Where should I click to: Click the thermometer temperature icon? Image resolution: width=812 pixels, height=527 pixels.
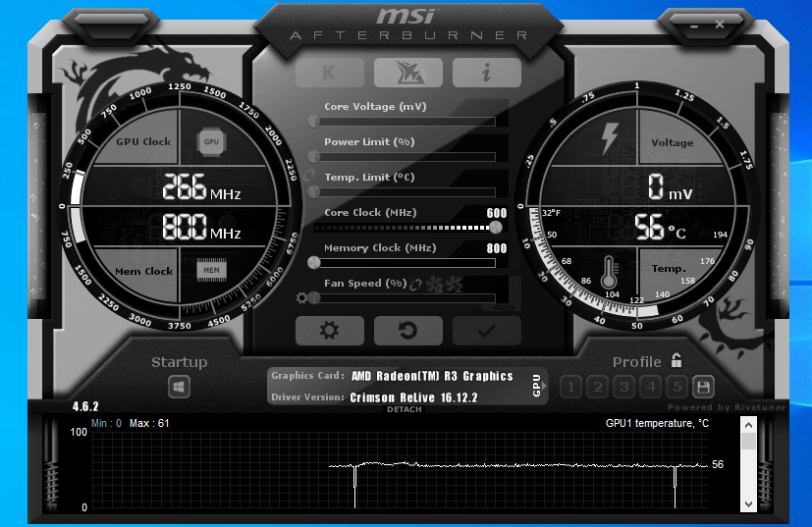609,272
